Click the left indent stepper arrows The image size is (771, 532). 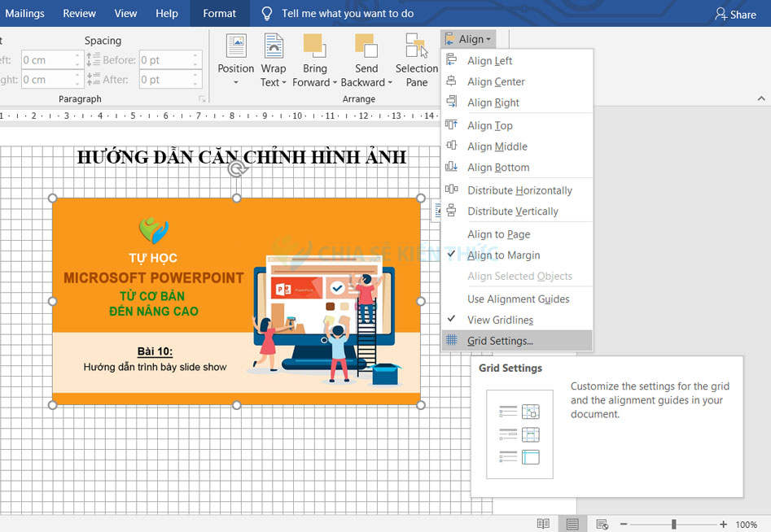[x=77, y=60]
